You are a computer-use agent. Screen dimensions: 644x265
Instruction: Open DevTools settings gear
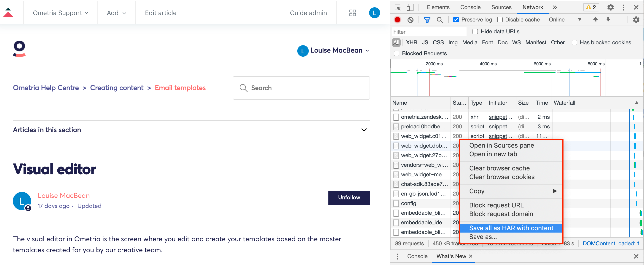[610, 7]
